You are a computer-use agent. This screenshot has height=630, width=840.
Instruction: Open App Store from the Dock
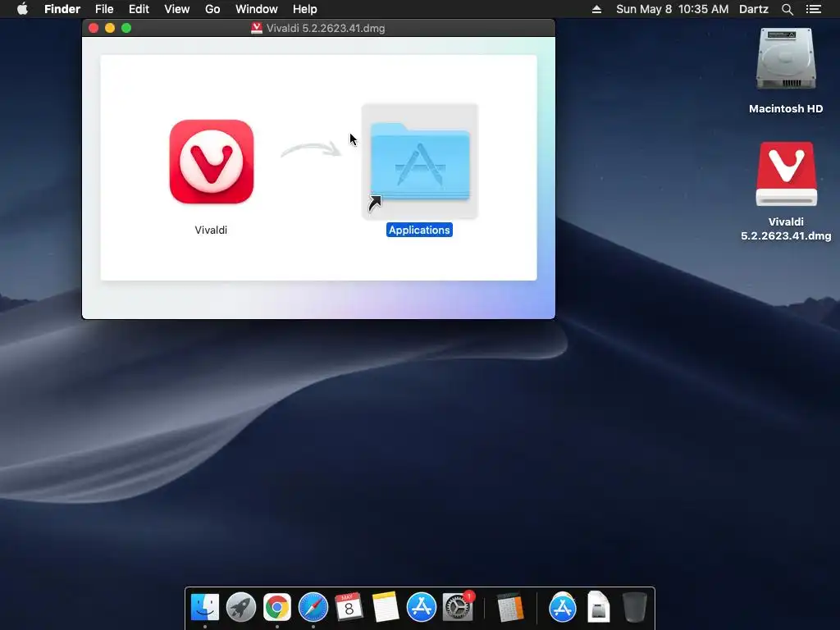tap(422, 608)
